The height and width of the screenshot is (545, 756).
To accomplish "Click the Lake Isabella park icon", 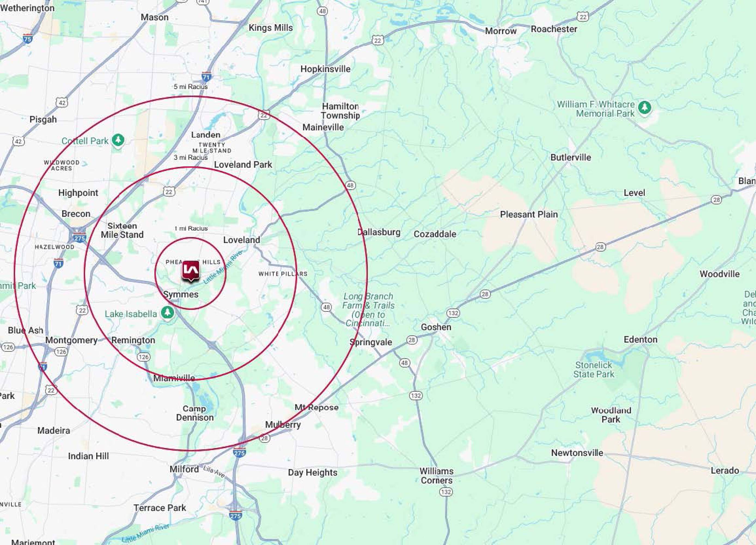I will (167, 313).
